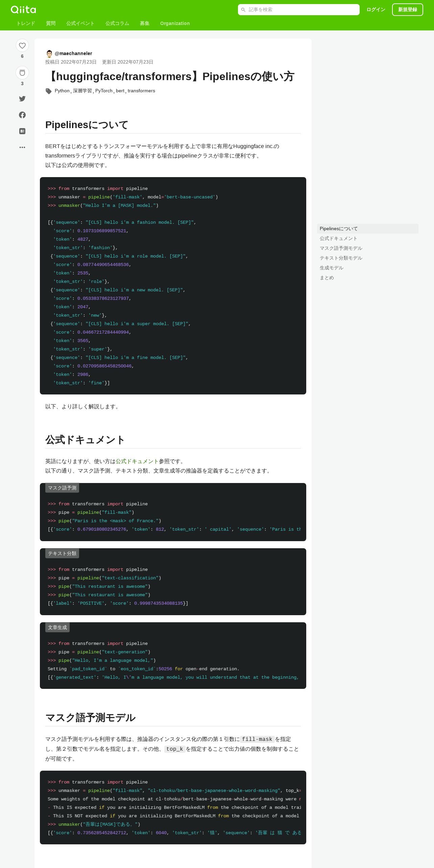The image size is (434, 868).
Task: Click the マスク語予測モデル section heading
Action: pos(91,718)
